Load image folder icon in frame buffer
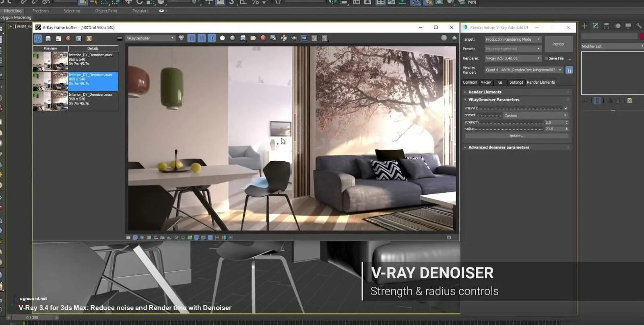This screenshot has height=325, width=644. 253,38
